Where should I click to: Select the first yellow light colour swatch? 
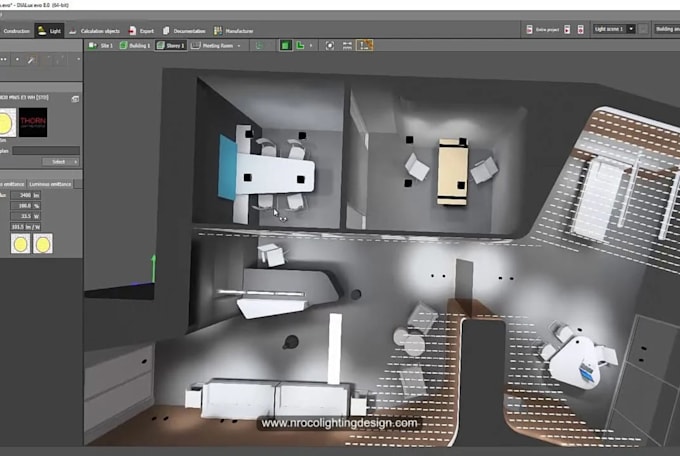20,244
